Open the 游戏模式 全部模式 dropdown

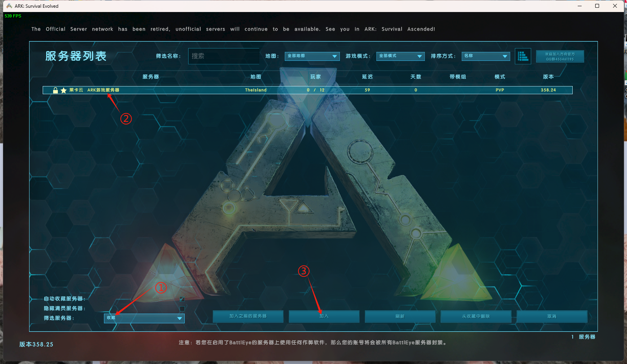[x=400, y=56]
